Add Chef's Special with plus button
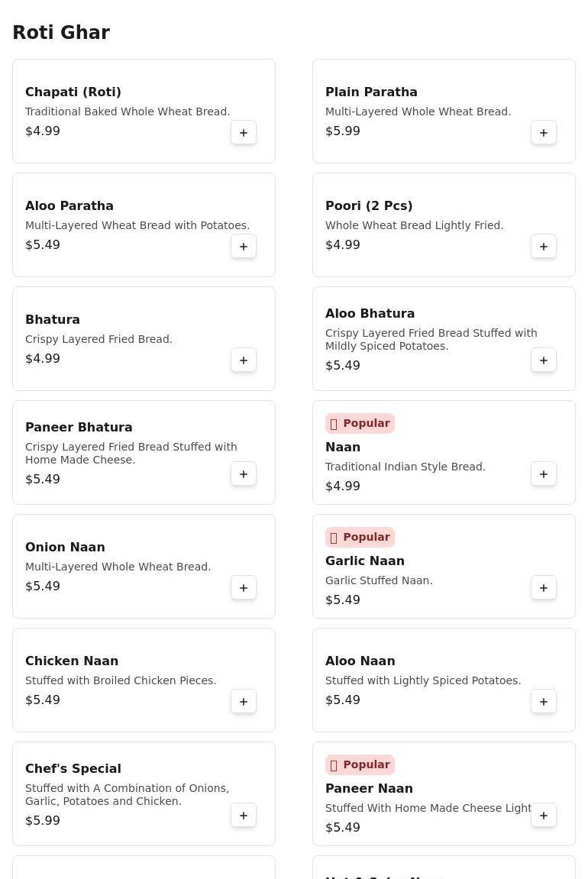Screen dimensions: 588x879 [x=244, y=816]
